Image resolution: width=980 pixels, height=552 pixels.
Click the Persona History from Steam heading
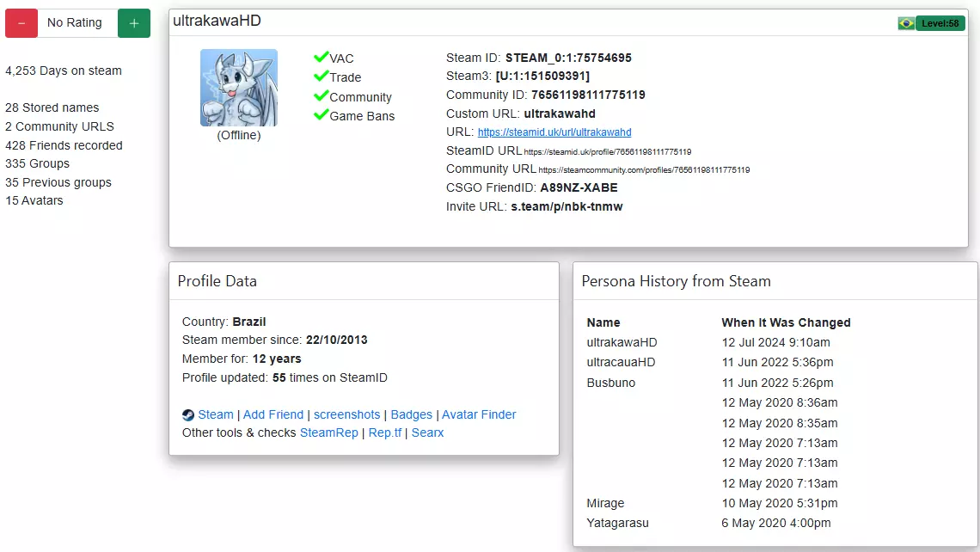677,281
